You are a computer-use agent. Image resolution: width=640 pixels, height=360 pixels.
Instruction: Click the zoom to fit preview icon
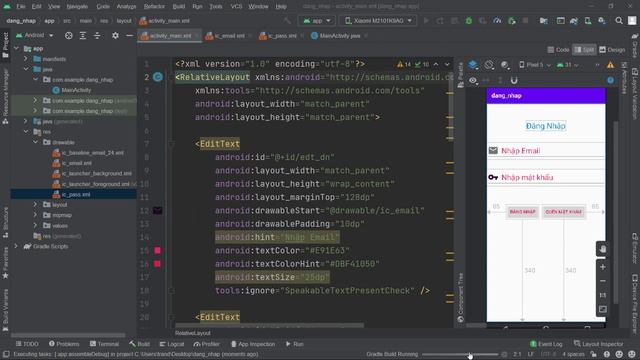coord(603,309)
